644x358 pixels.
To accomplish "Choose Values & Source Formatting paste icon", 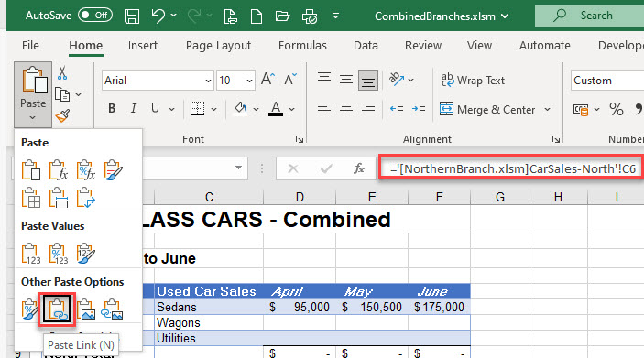I will tap(86, 254).
